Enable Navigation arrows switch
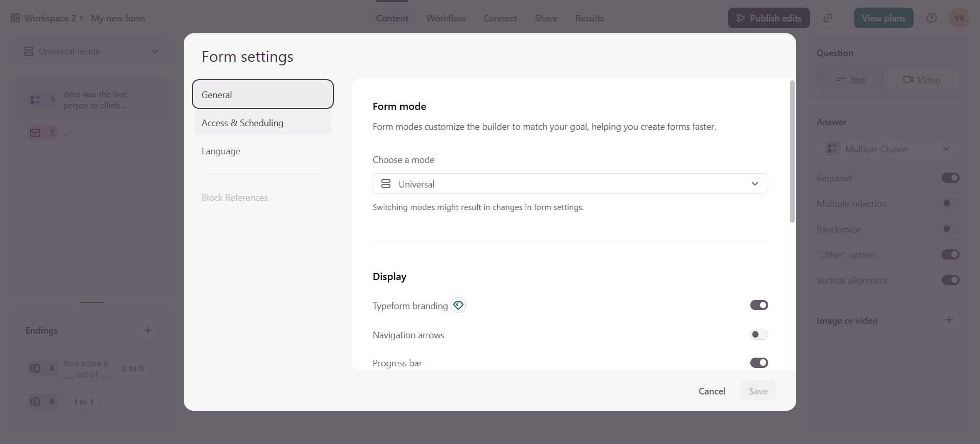Viewport: 980px width, 444px height. coord(759,335)
